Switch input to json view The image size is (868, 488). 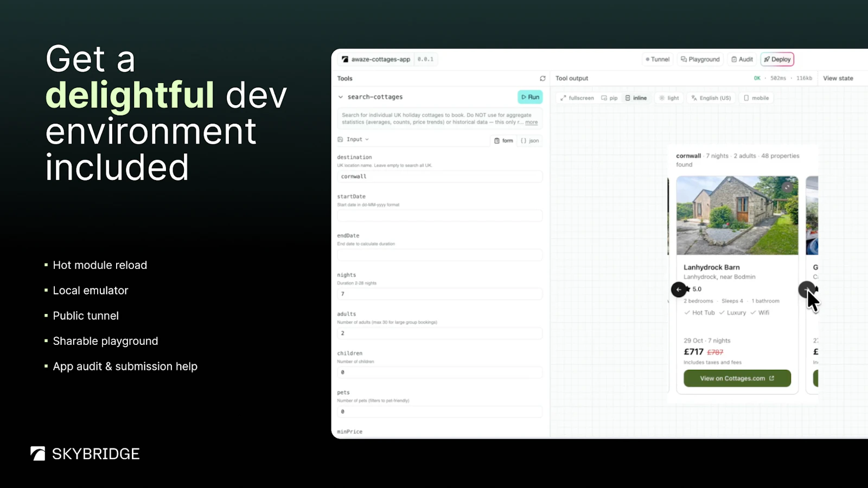tap(530, 140)
